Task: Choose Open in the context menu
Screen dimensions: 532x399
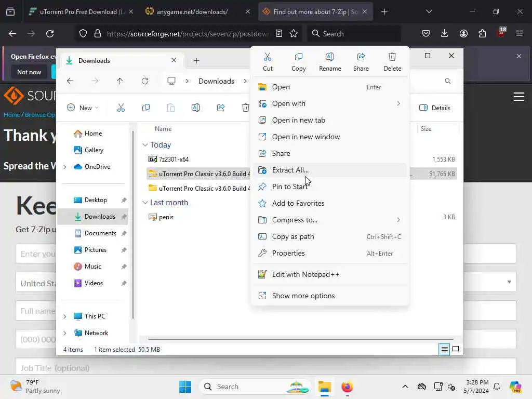Action: [330, 87]
